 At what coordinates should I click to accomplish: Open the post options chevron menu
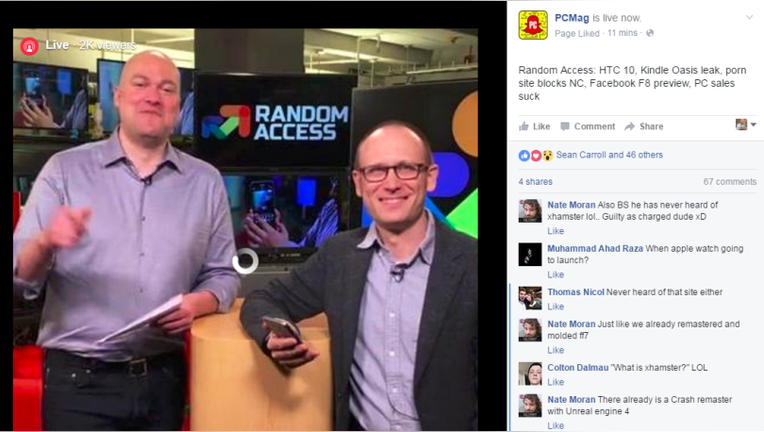[749, 18]
